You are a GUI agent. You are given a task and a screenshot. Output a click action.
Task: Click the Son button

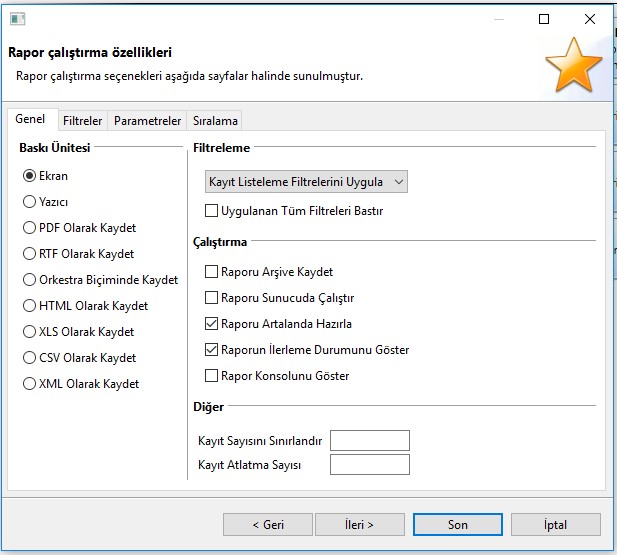click(457, 525)
